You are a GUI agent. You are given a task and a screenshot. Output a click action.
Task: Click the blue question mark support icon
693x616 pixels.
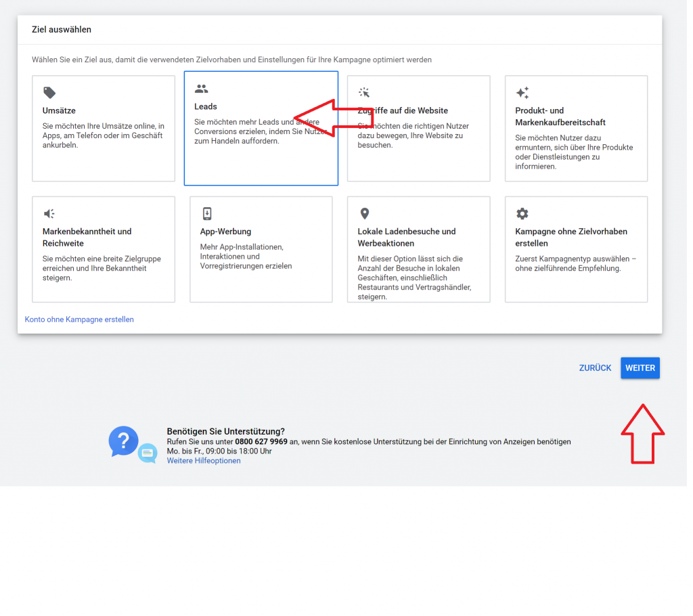click(x=123, y=441)
